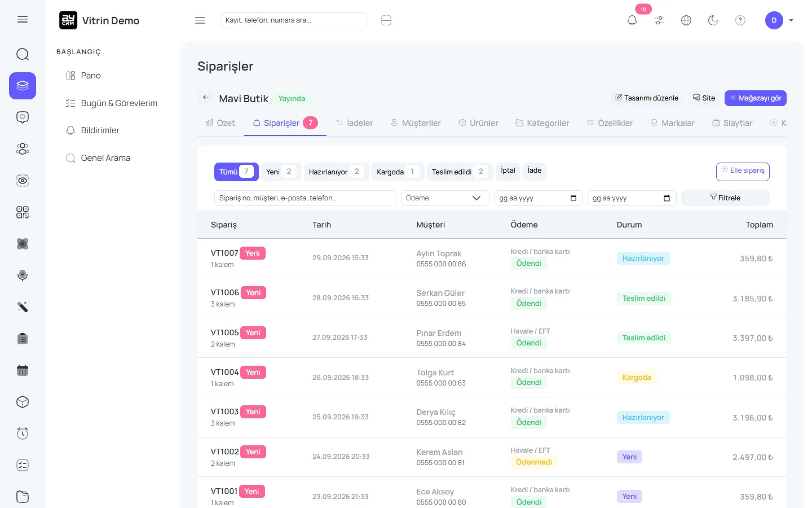Open the search icon in left rail
This screenshot has height=508, width=812.
pyautogui.click(x=23, y=54)
